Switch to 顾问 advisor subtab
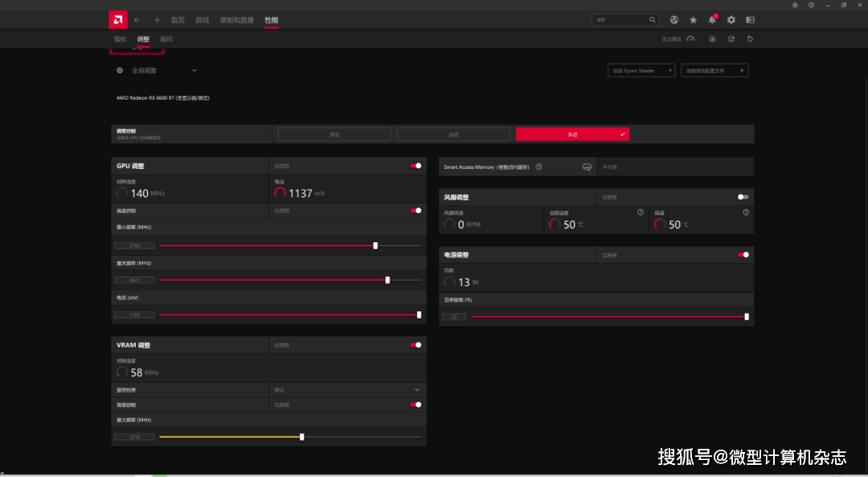The width and height of the screenshot is (868, 477). pyautogui.click(x=166, y=39)
